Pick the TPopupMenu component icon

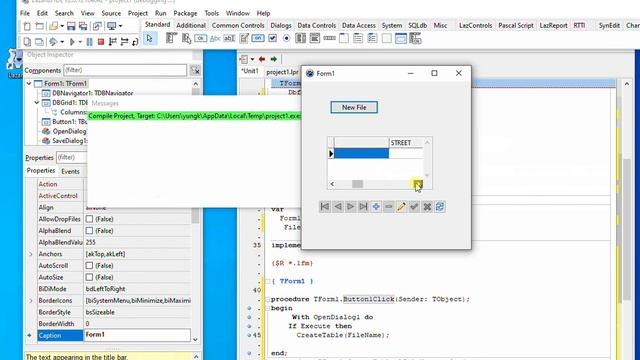click(x=187, y=39)
